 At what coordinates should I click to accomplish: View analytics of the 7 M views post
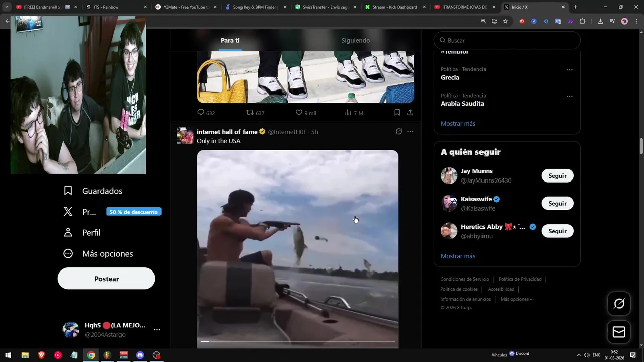pos(354,113)
